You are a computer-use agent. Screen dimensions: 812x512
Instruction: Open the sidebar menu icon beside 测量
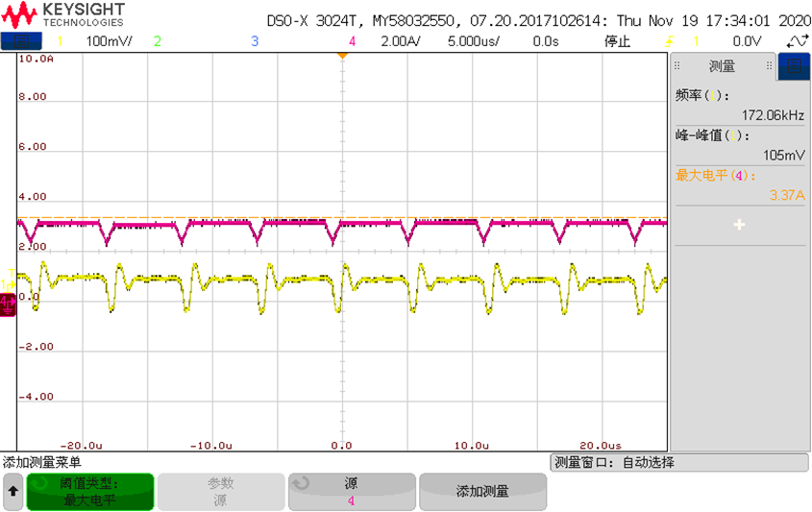pyautogui.click(x=794, y=66)
